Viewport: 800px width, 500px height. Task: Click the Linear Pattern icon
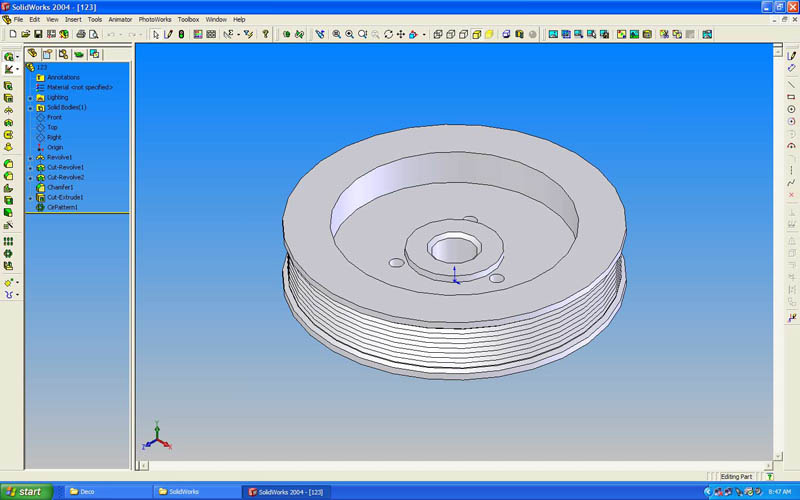coord(9,241)
